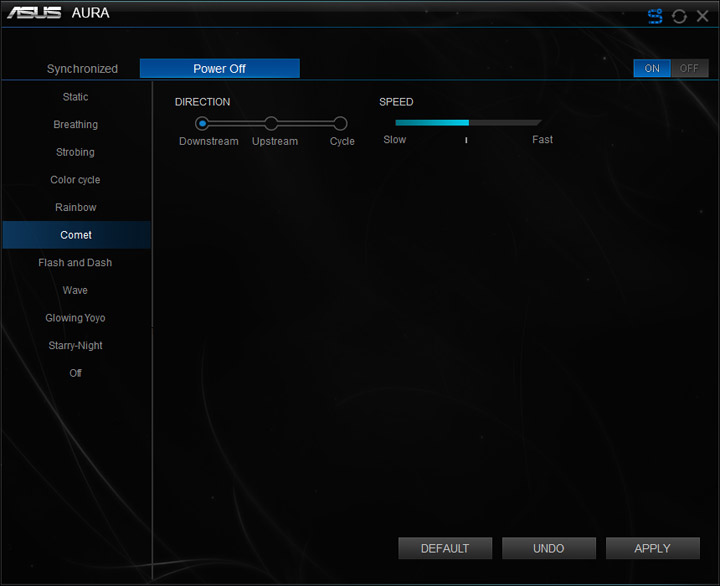Pick the Glowing Yoyo effect

[x=75, y=318]
